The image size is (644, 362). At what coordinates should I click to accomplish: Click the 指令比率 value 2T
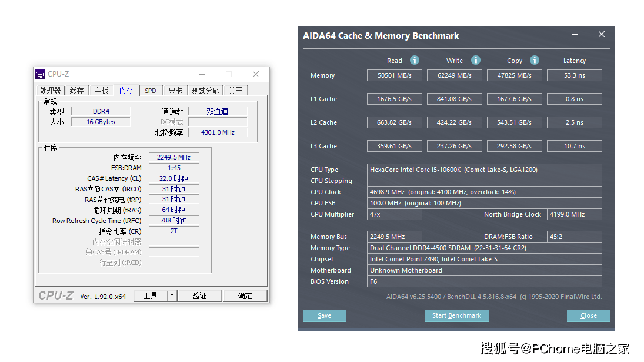173,231
